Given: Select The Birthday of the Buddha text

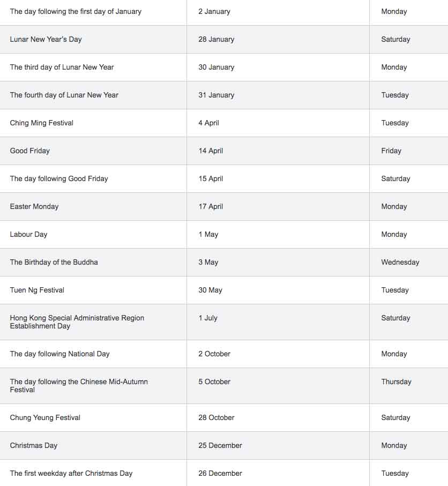Looking at the screenshot, I should [54, 262].
